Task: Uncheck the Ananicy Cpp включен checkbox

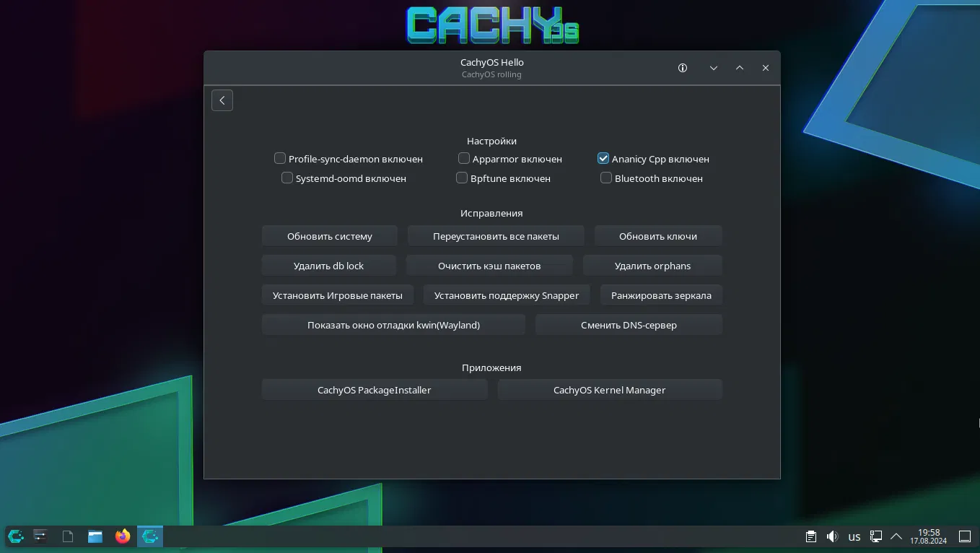Action: (603, 158)
